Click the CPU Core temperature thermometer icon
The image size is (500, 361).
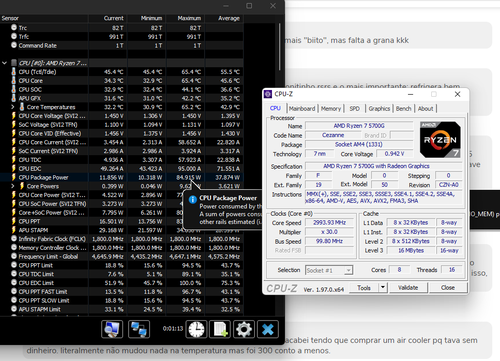click(14, 80)
